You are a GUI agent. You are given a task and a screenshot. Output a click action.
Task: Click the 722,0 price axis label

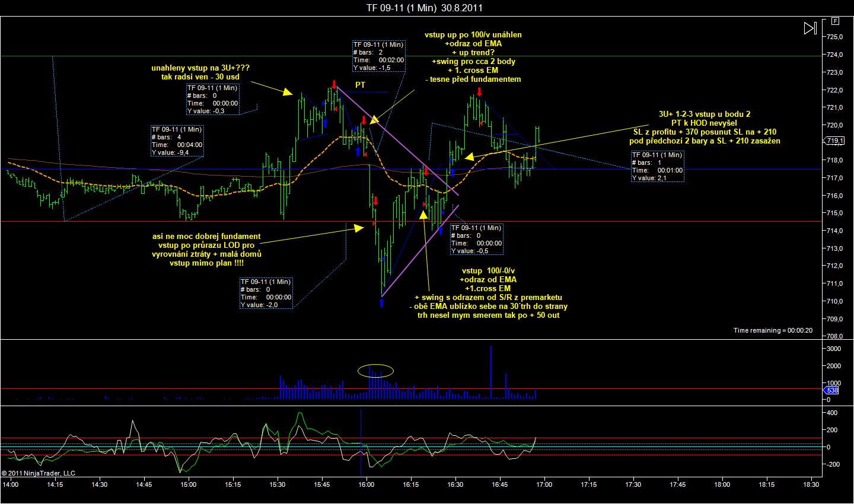click(834, 90)
